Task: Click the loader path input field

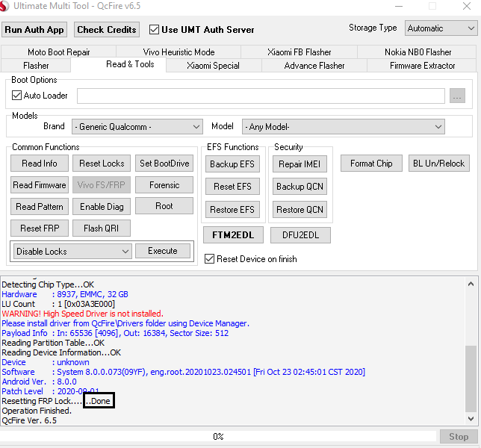Action: [261, 96]
